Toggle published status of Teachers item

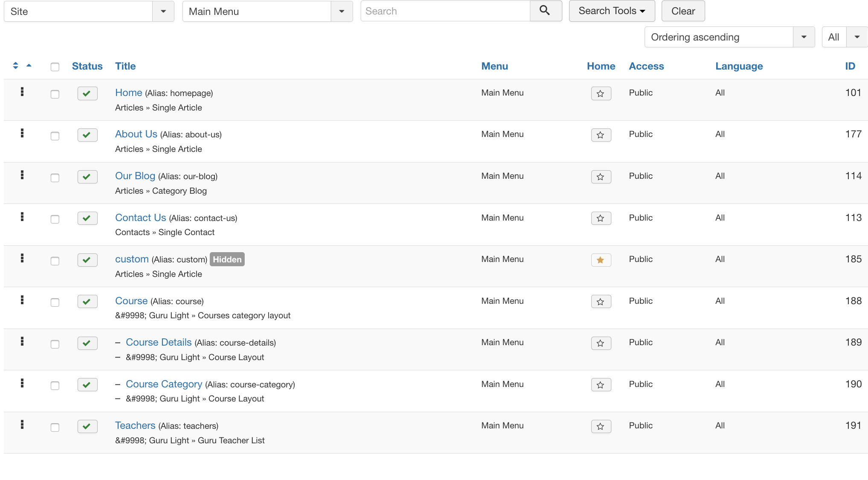(87, 426)
